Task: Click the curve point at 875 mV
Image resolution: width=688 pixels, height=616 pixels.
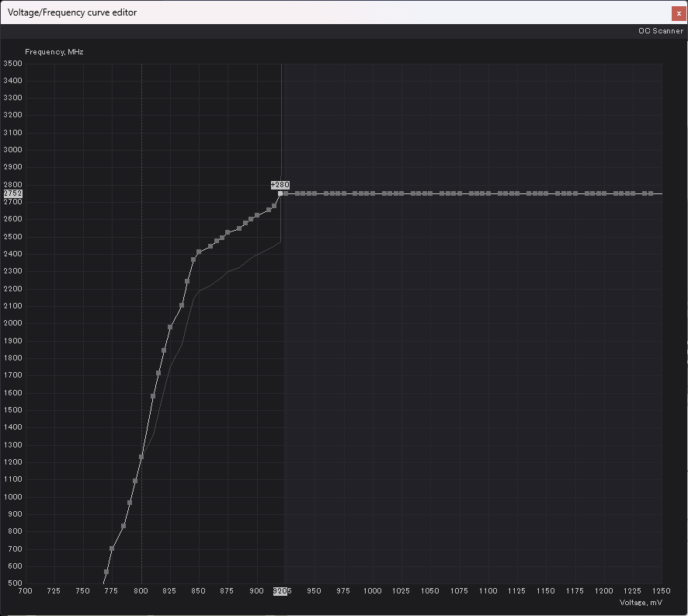Action: (228, 232)
